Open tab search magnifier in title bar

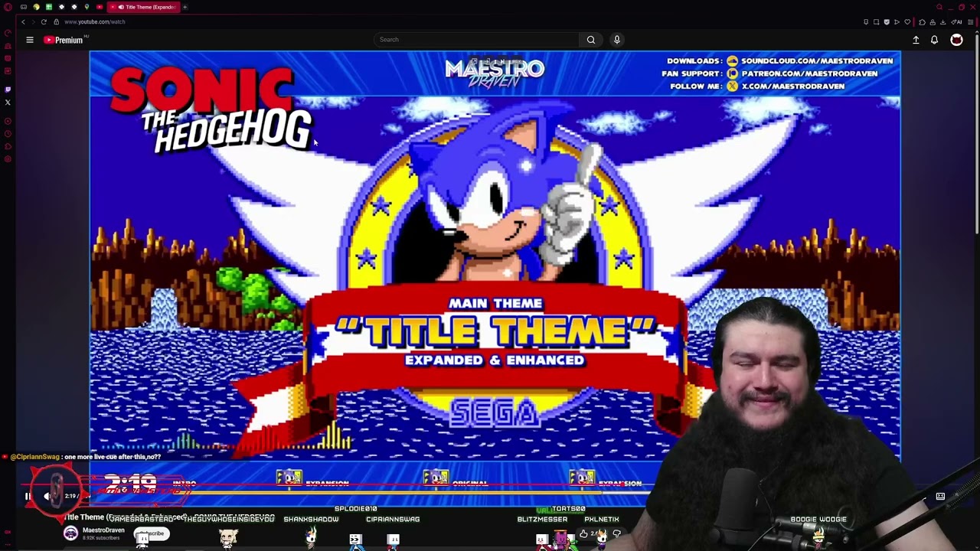939,7
